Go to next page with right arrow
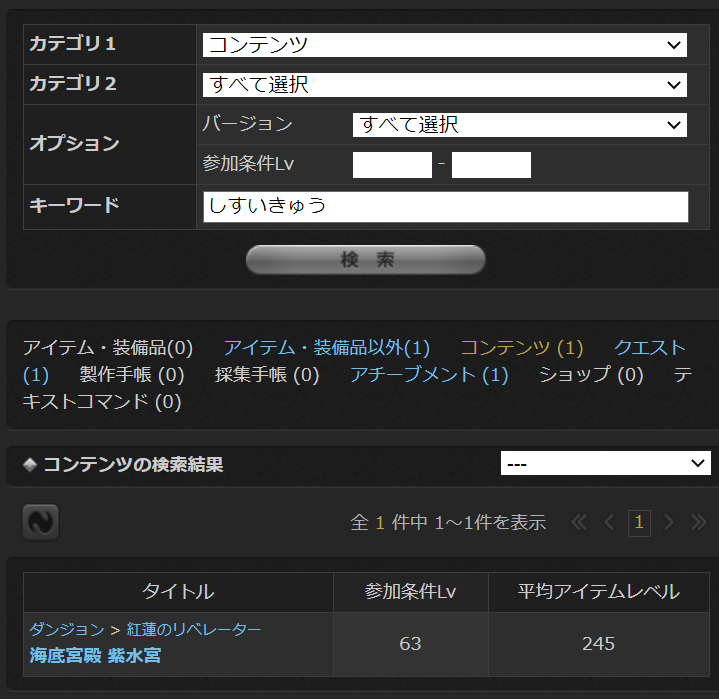This screenshot has width=719, height=699. point(669,522)
